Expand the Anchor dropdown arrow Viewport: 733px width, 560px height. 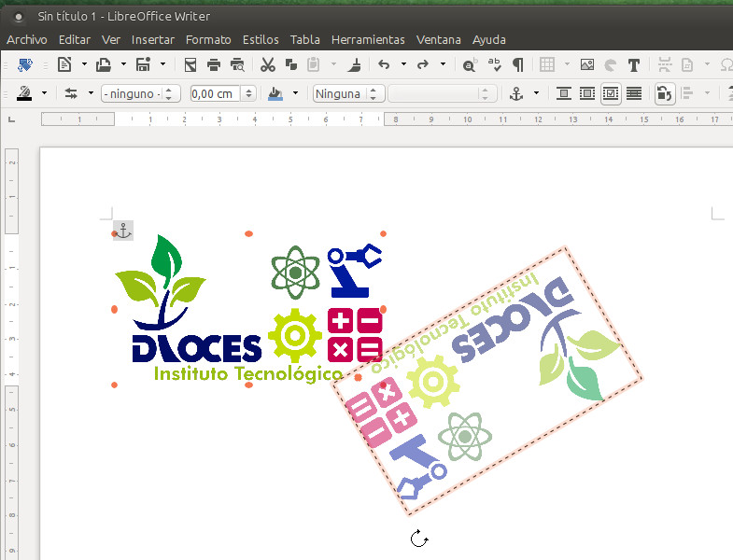[x=536, y=93]
